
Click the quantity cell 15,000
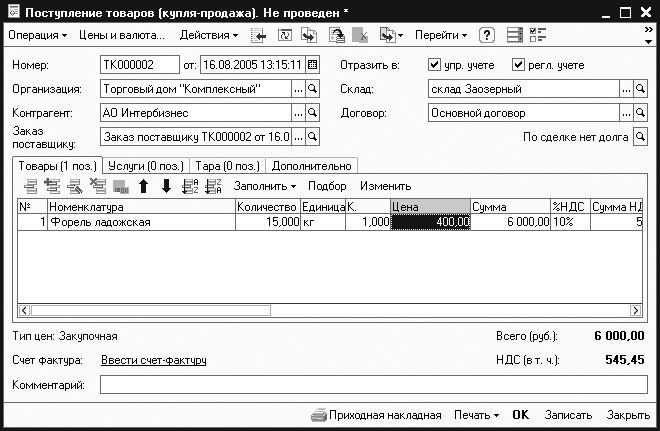pyautogui.click(x=268, y=222)
